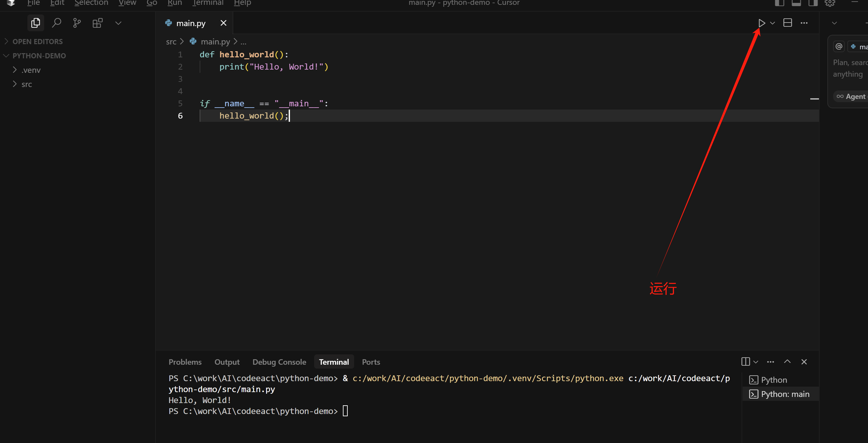Run the Python file with the play button
The width and height of the screenshot is (868, 443).
(761, 23)
